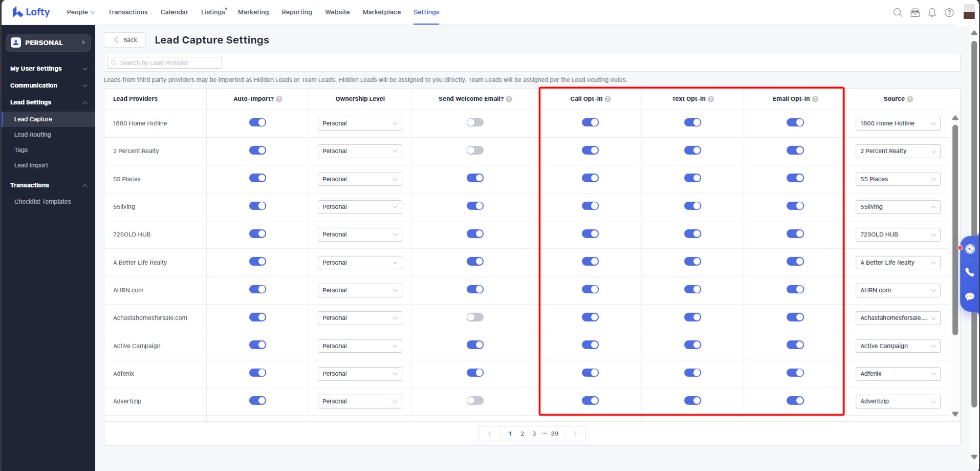This screenshot has height=471, width=980.
Task: Toggle Call Opt-In for Adfenix
Action: 590,373
